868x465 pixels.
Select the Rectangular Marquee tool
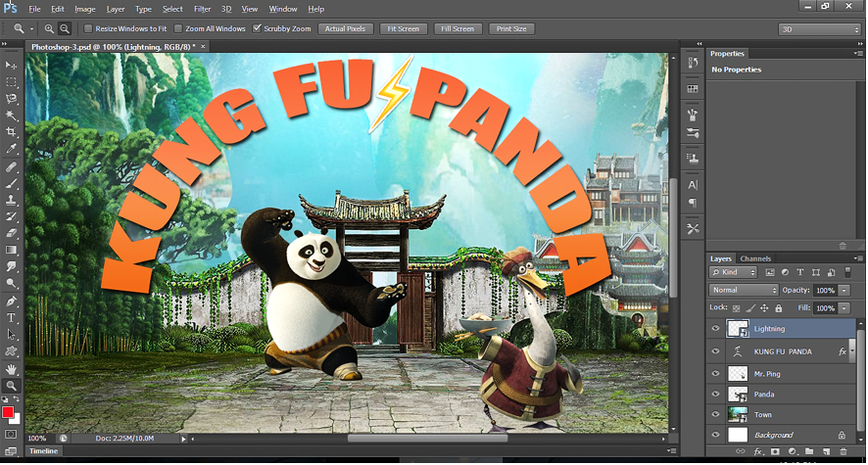(11, 82)
